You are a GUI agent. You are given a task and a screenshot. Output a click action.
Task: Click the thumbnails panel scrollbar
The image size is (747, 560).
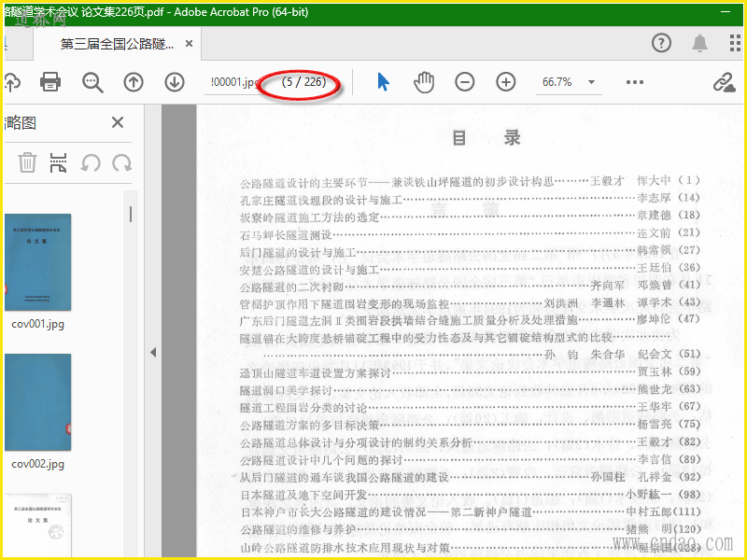click(x=131, y=215)
